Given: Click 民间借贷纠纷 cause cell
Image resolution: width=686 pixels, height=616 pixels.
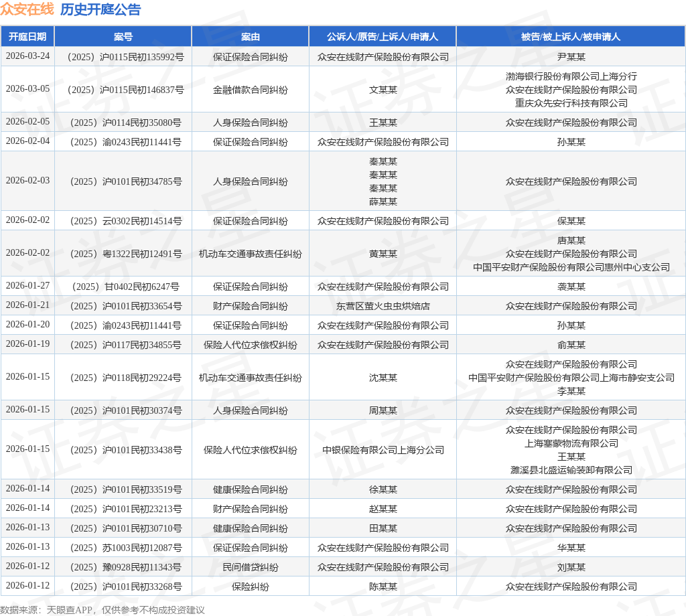Looking at the screenshot, I should click(251, 568).
